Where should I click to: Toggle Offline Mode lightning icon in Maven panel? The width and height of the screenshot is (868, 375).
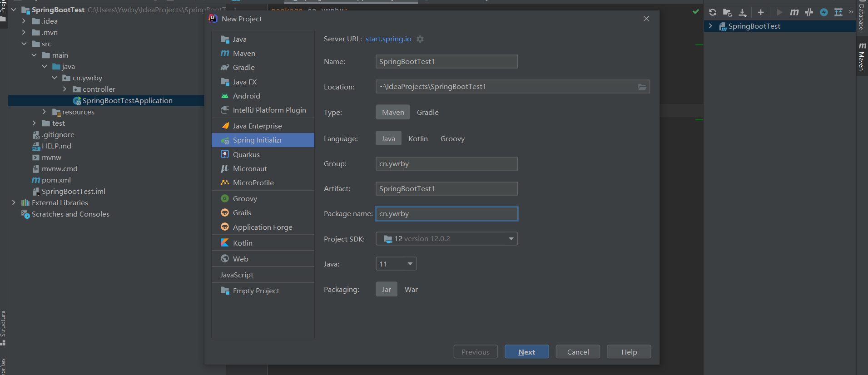tap(824, 12)
